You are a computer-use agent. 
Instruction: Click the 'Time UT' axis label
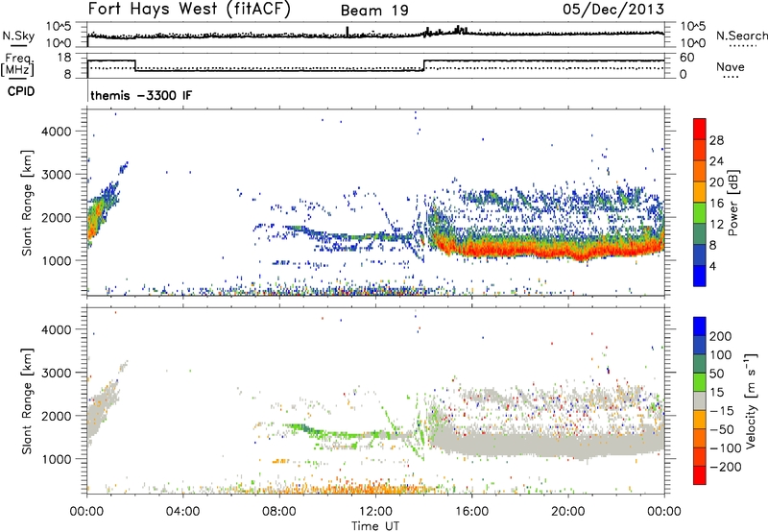point(375,526)
